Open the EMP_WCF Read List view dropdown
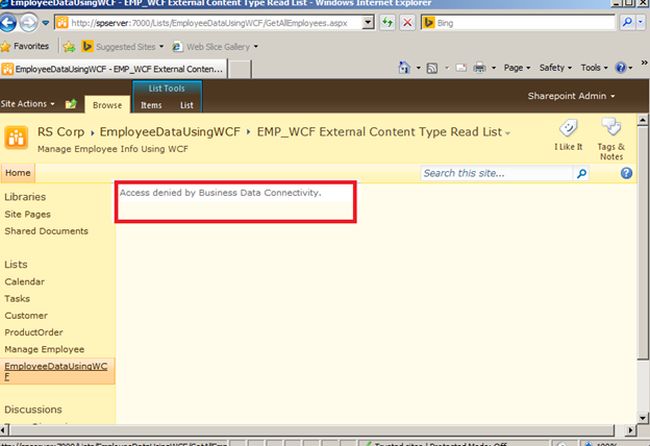Viewport: 650px width, 446px height. pyautogui.click(x=507, y=133)
